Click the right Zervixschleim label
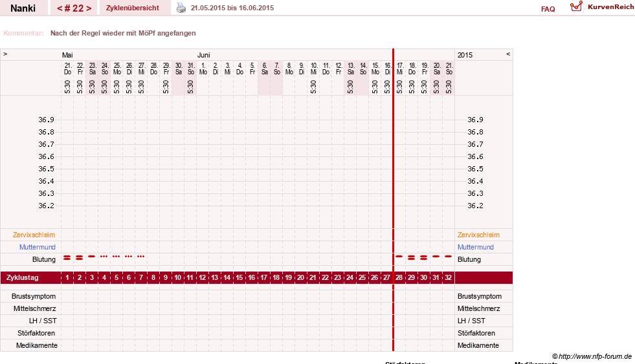 point(479,235)
